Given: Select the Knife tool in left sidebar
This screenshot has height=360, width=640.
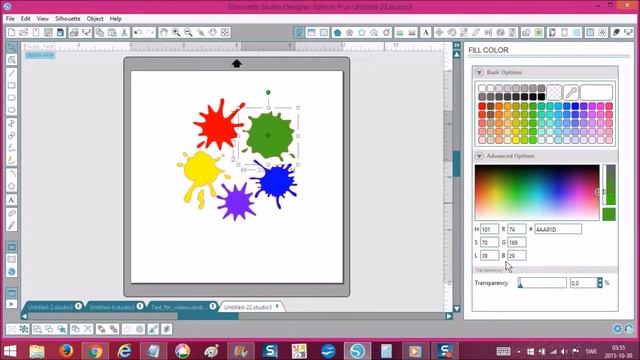Looking at the screenshot, I should pos(11,225).
